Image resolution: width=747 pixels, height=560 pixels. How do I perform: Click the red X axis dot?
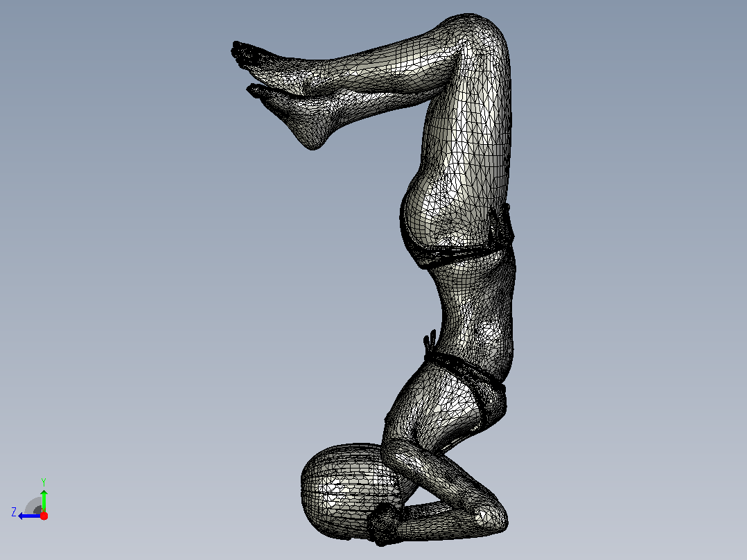[44, 516]
